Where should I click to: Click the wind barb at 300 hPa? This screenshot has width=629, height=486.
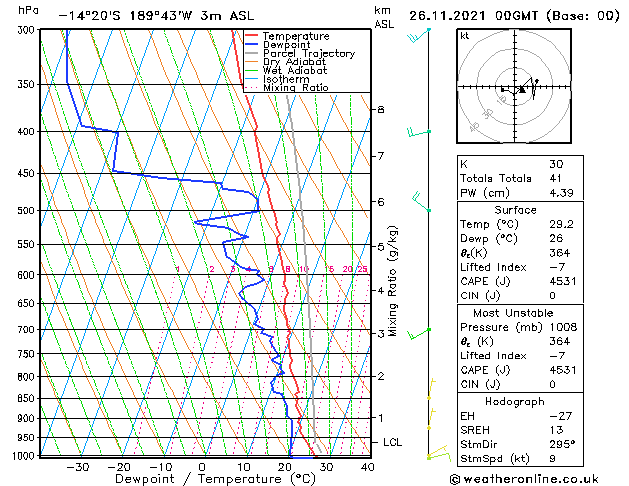point(419,35)
